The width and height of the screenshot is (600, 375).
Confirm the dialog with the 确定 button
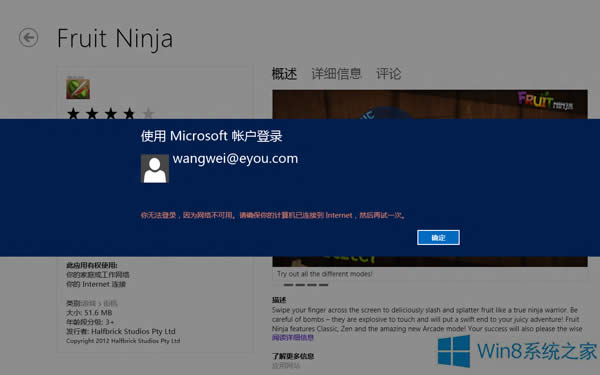tap(438, 238)
